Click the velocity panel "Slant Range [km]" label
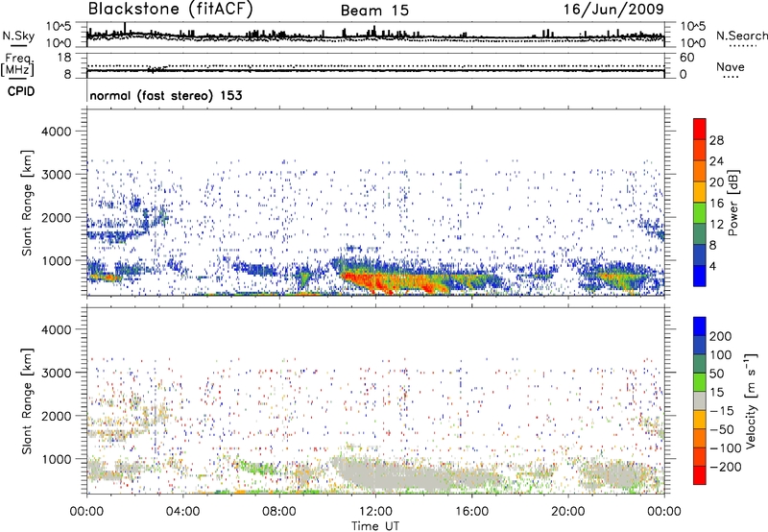This screenshot has height=532, width=768. point(27,400)
